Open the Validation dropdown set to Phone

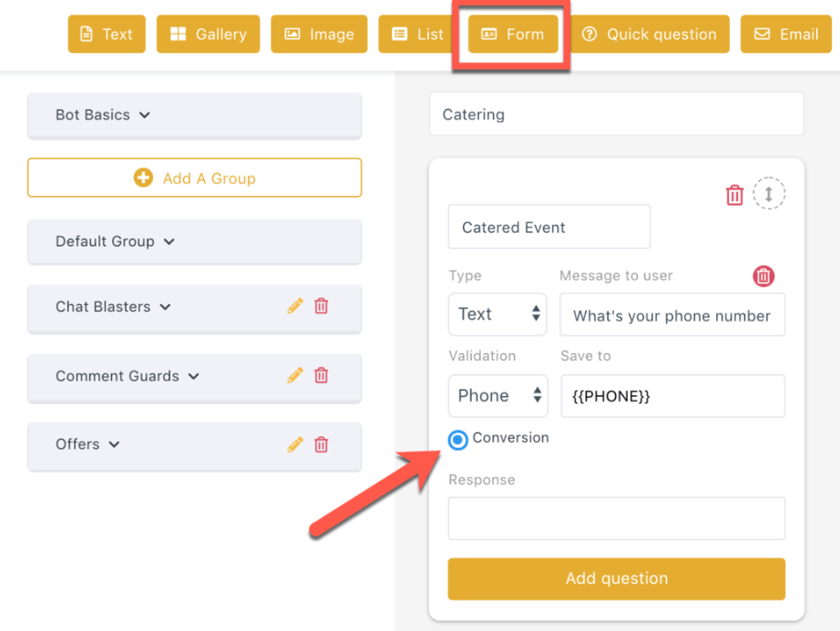[498, 396]
